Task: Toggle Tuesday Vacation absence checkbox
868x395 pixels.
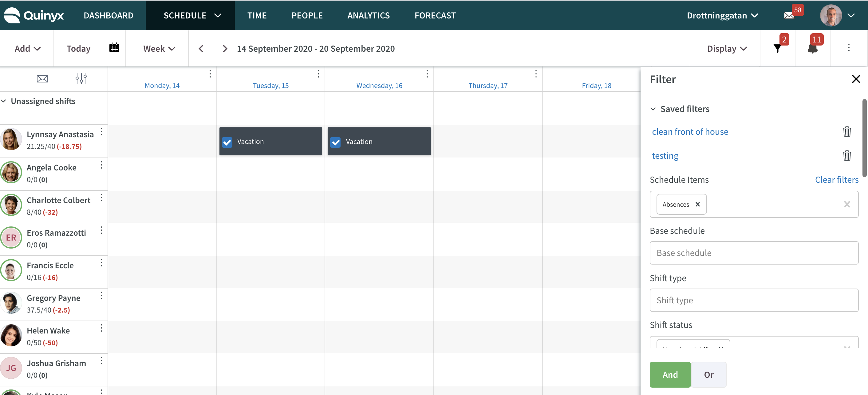Action: (227, 142)
